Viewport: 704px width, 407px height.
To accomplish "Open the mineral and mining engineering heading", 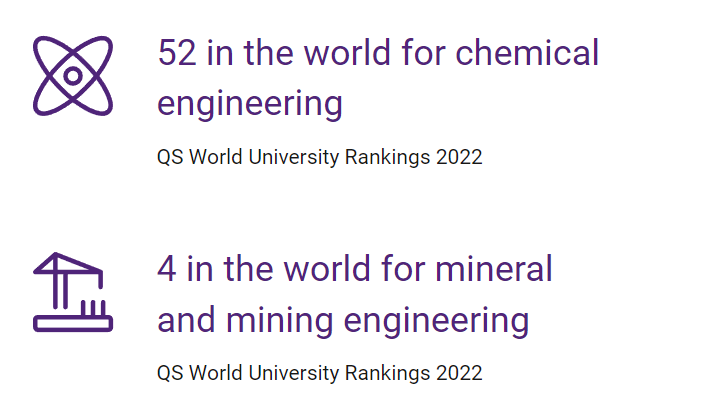I will point(355,294).
